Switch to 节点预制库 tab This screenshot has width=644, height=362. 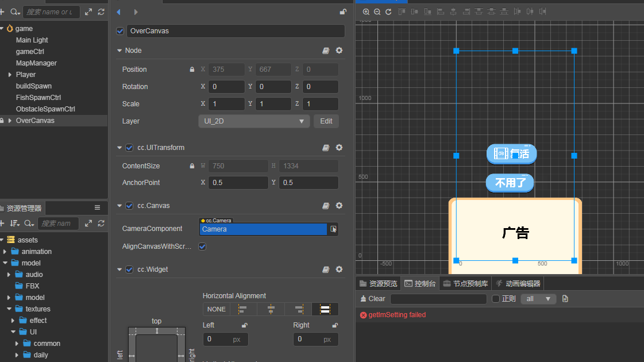click(465, 283)
